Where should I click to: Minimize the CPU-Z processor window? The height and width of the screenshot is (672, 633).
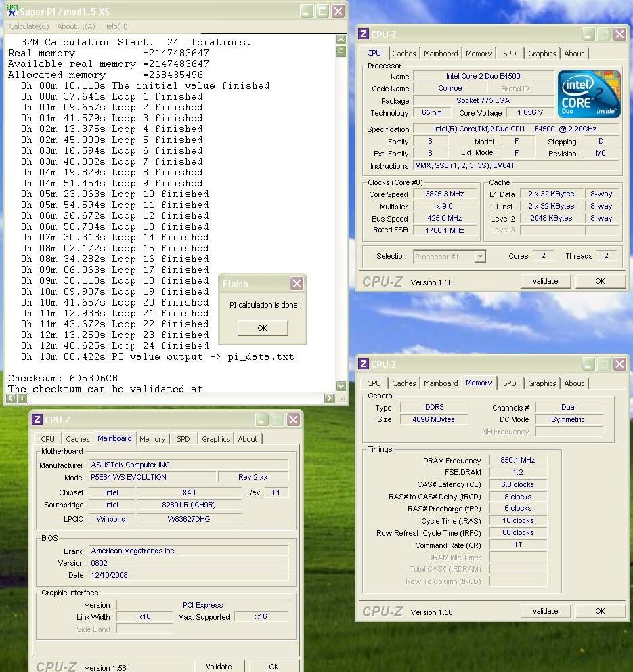[x=588, y=35]
